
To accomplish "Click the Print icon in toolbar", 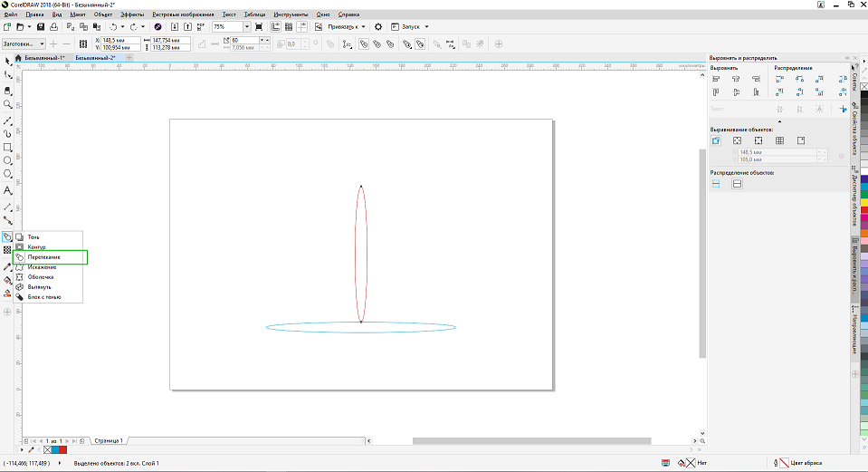I will click(53, 26).
